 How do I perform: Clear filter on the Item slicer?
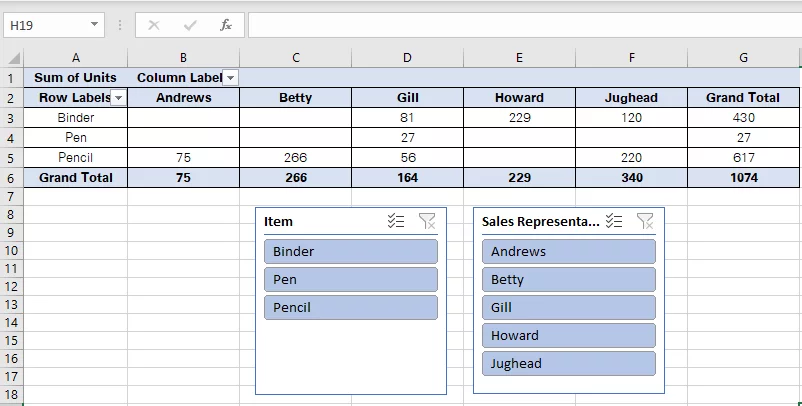427,222
